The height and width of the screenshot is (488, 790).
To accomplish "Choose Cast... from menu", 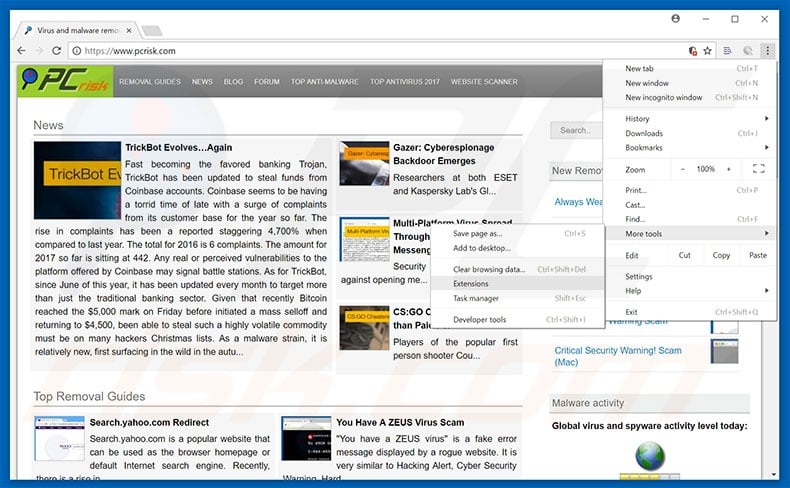I will pos(690,205).
